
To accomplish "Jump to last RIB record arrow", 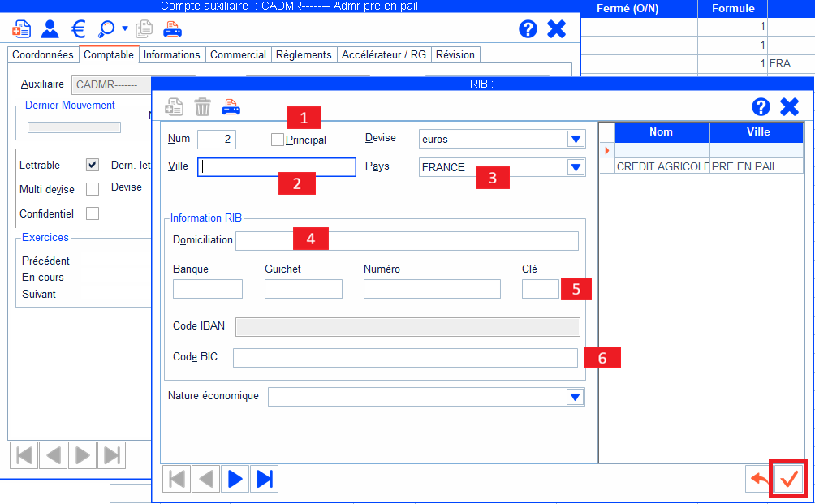I will (x=264, y=479).
